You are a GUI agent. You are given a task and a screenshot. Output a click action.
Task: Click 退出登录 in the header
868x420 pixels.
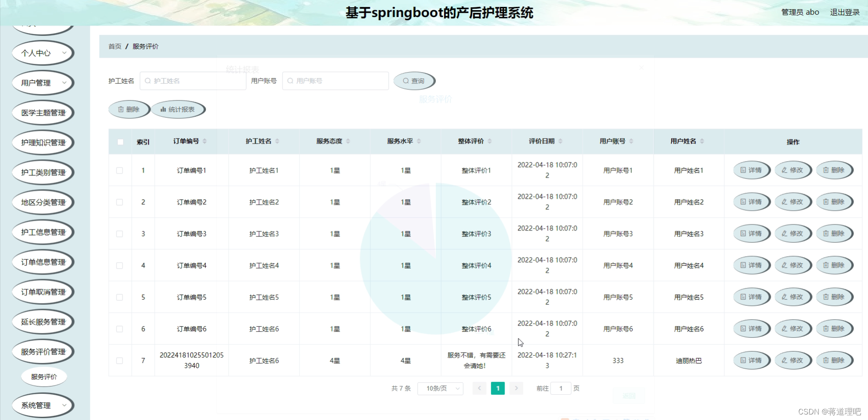845,12
